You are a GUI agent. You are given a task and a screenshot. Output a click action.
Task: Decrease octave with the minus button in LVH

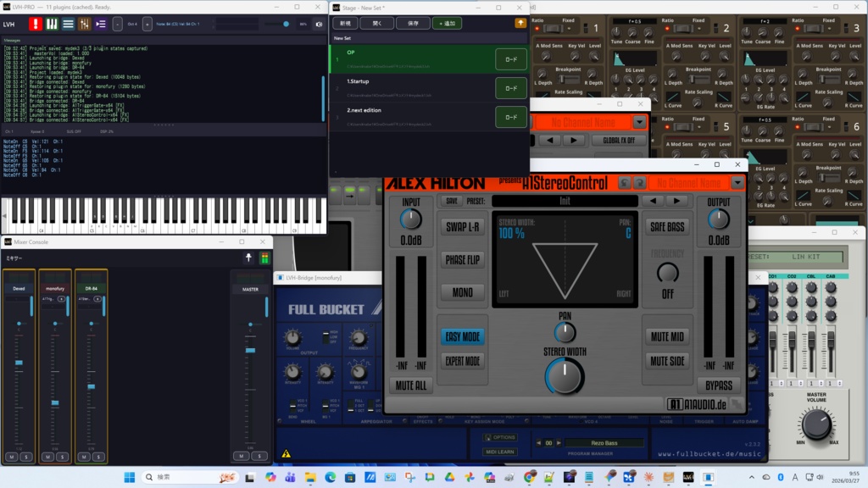click(117, 24)
